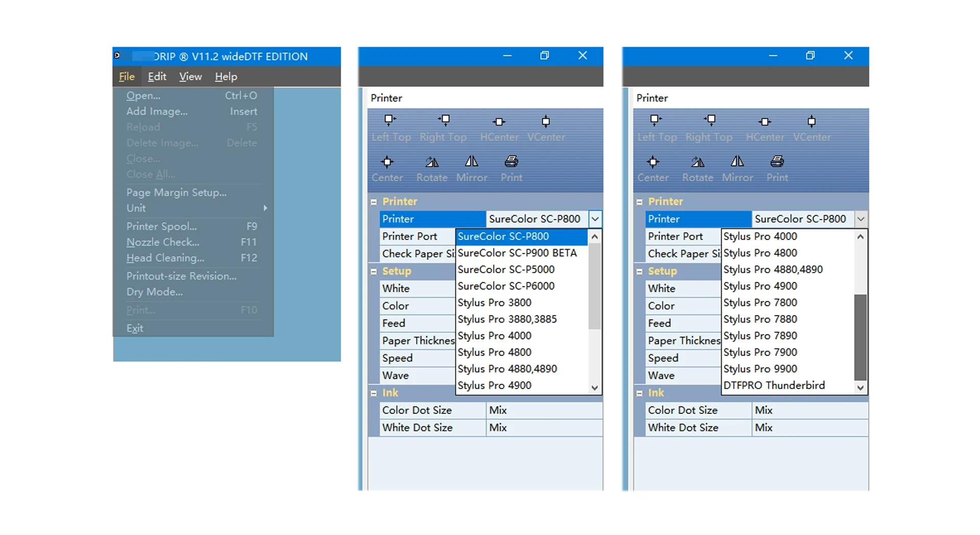The height and width of the screenshot is (535, 980).
Task: Click the VCenter icon in the middle window
Action: point(546,121)
